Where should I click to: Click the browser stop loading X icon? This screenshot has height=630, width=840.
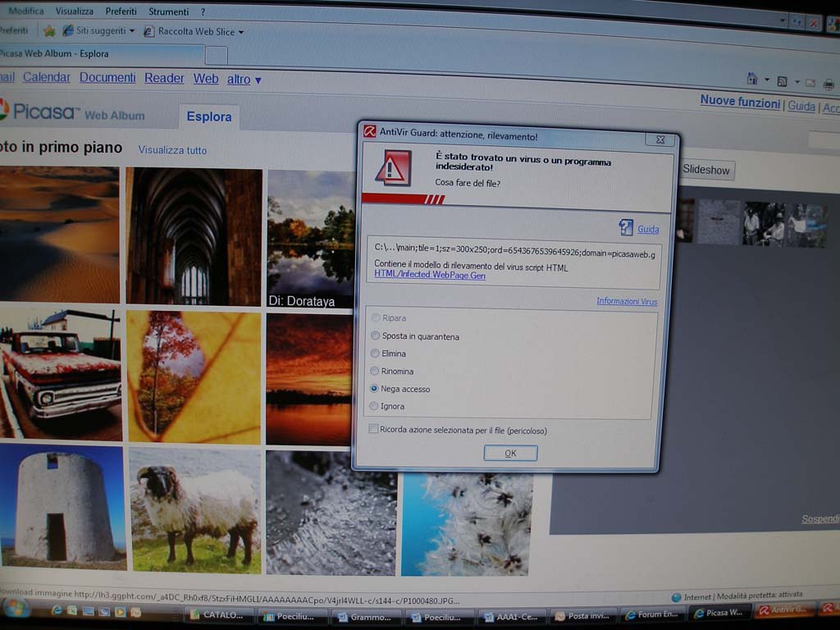point(815,24)
